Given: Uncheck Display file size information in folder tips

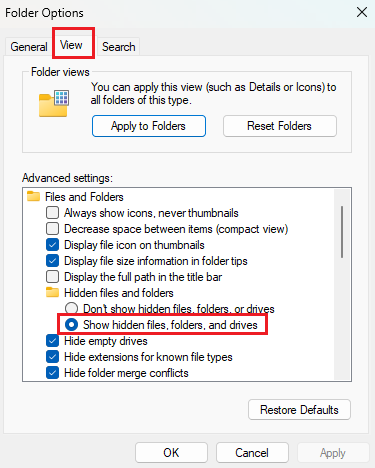Looking at the screenshot, I should click(53, 261).
